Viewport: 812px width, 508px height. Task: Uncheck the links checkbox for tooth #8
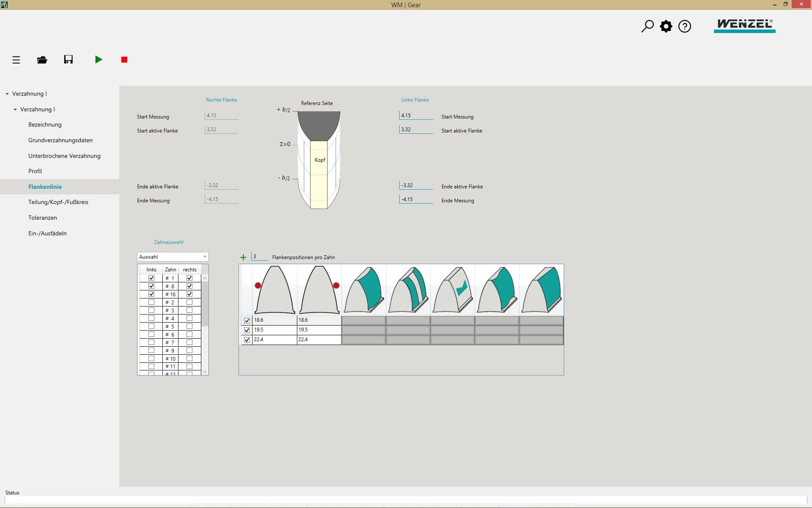(151, 286)
